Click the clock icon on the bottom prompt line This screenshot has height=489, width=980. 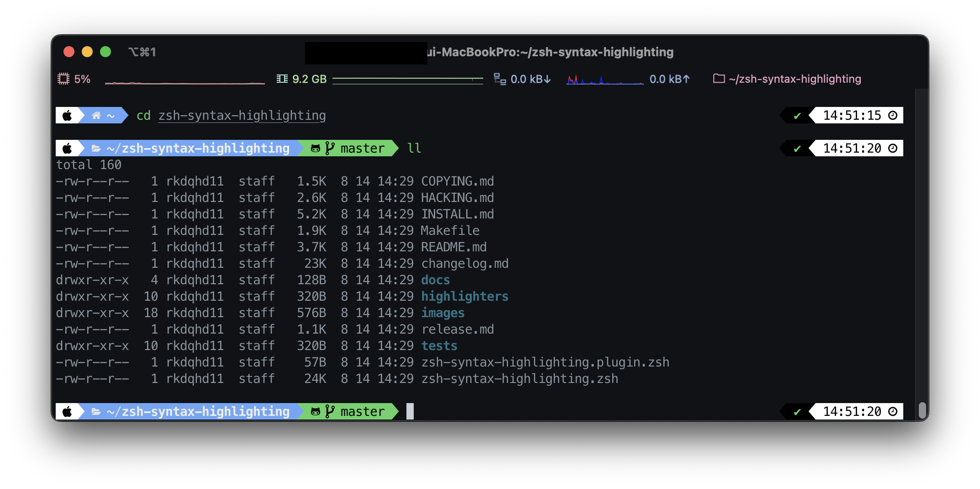click(x=893, y=412)
